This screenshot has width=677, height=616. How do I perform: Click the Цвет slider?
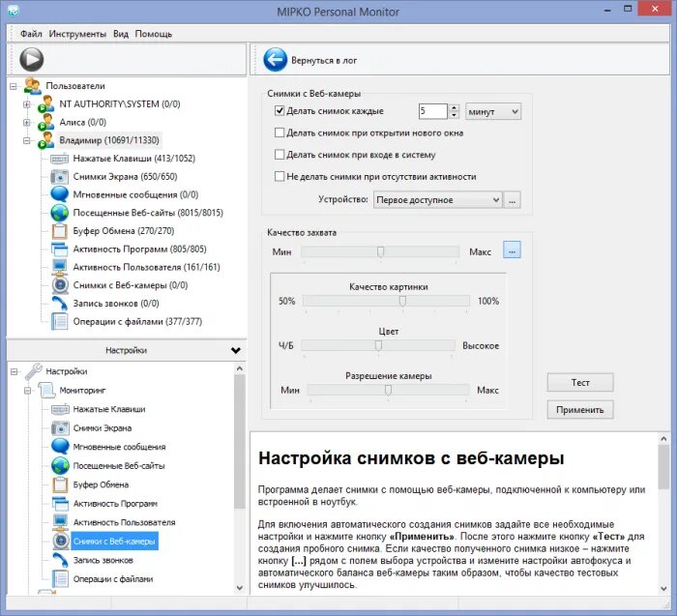[x=378, y=345]
